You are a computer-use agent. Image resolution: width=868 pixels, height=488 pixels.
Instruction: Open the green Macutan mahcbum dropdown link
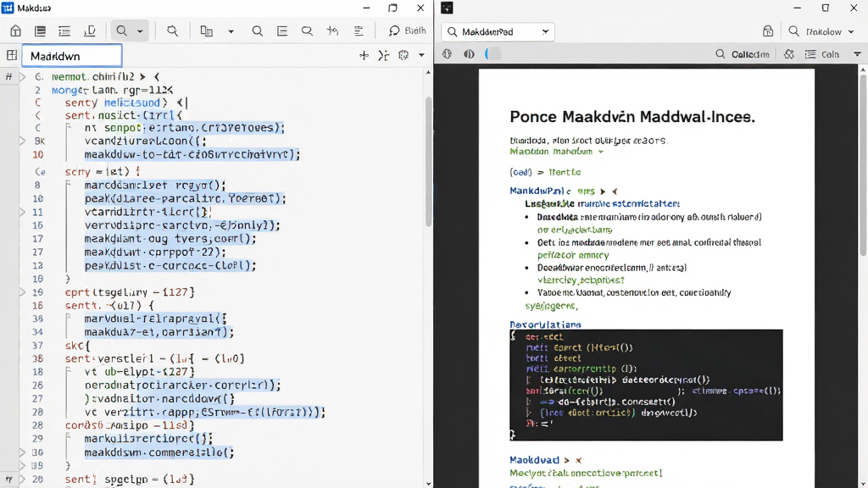coord(556,151)
